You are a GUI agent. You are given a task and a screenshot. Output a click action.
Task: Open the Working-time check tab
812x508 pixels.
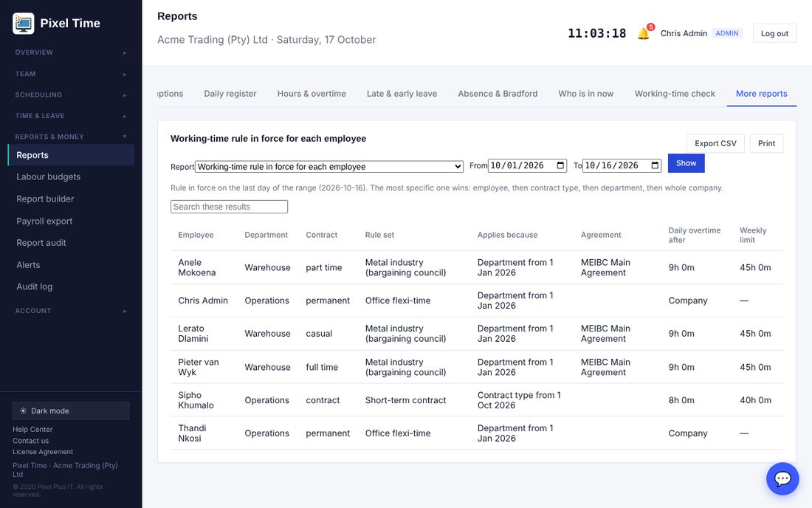[x=674, y=94]
